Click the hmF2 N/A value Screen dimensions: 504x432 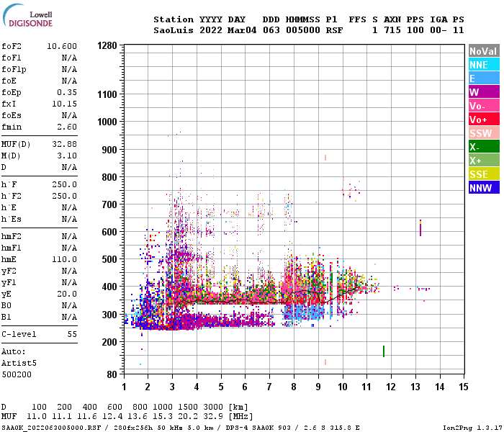pyautogui.click(x=69, y=236)
